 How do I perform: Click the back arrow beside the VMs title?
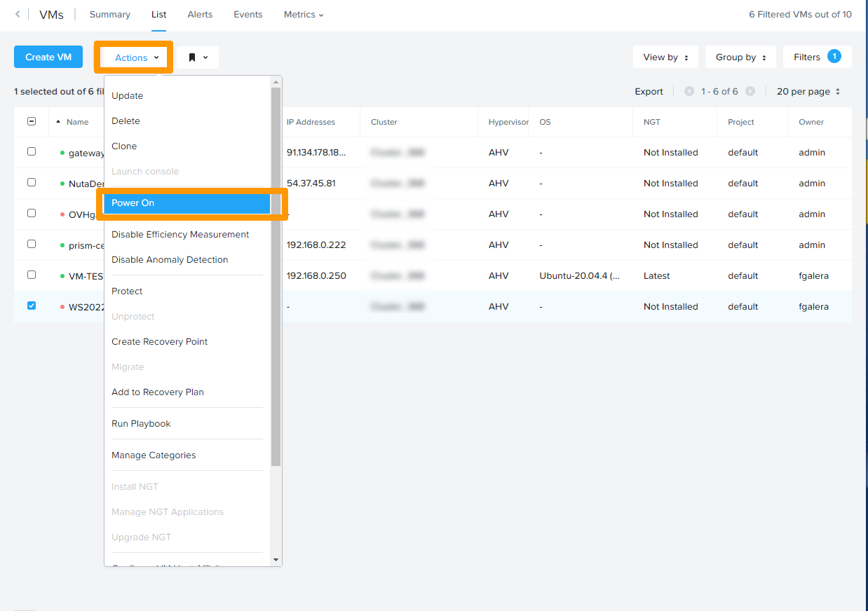pos(17,14)
